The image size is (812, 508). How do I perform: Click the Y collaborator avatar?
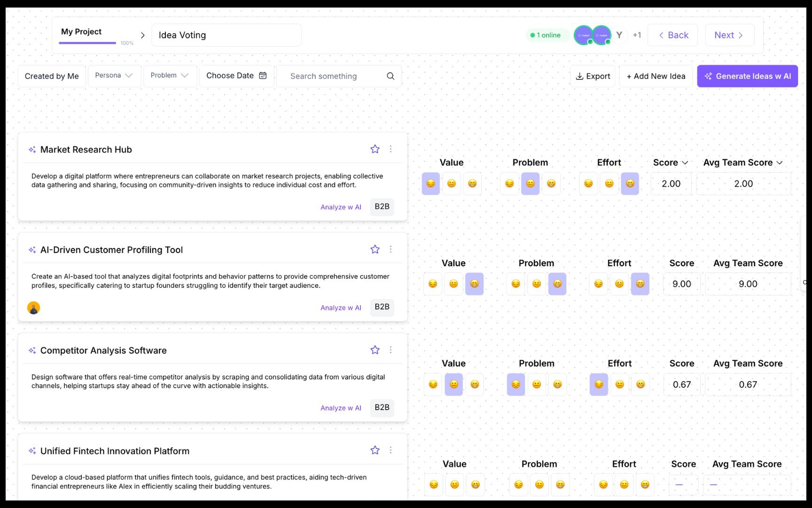pyautogui.click(x=619, y=35)
